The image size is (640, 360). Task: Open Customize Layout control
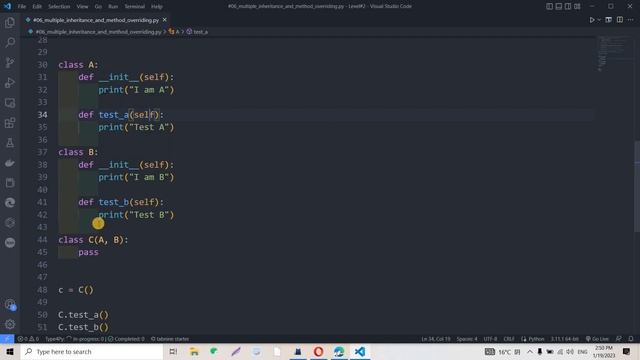[x=577, y=6]
